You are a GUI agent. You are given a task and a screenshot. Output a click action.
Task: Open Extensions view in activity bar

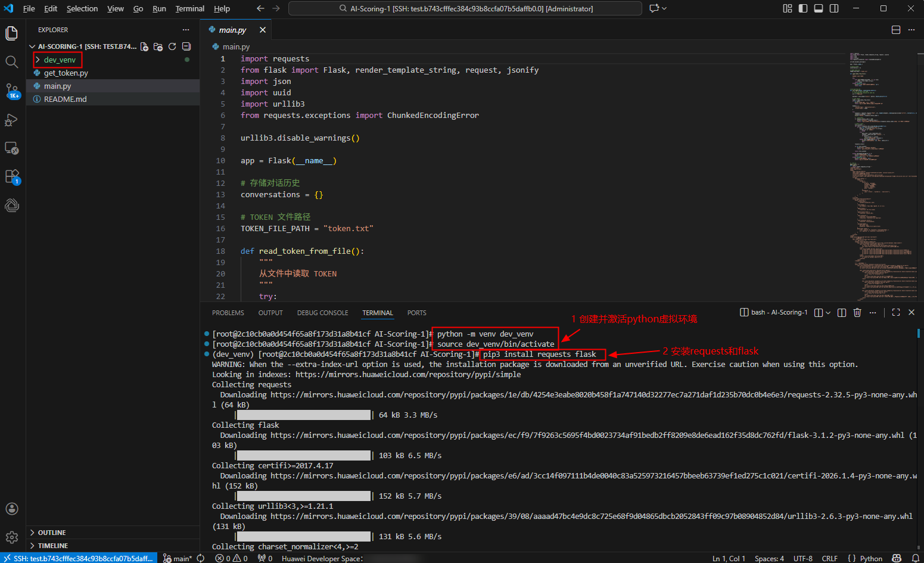coord(12,177)
